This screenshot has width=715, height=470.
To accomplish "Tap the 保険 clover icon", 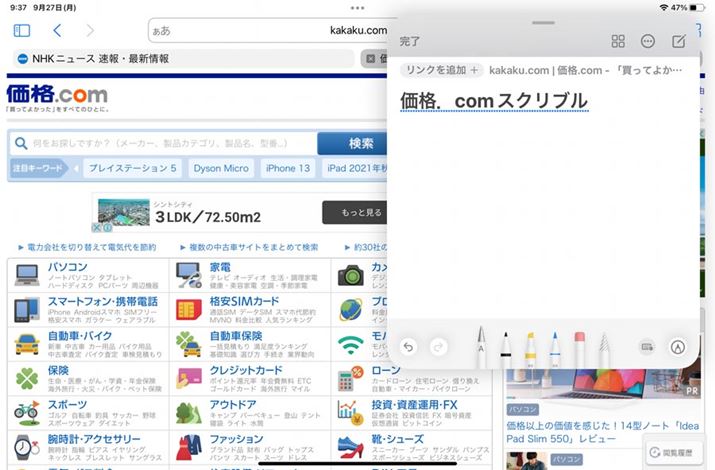I will click(27, 379).
